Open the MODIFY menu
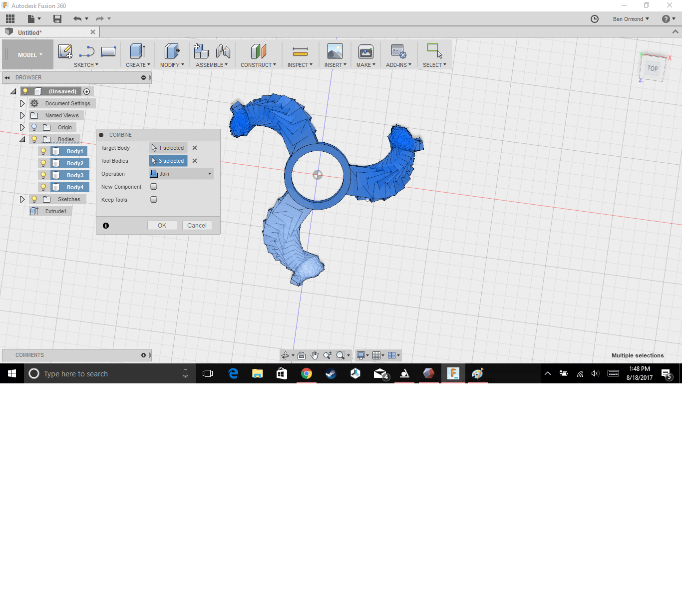 (x=172, y=65)
